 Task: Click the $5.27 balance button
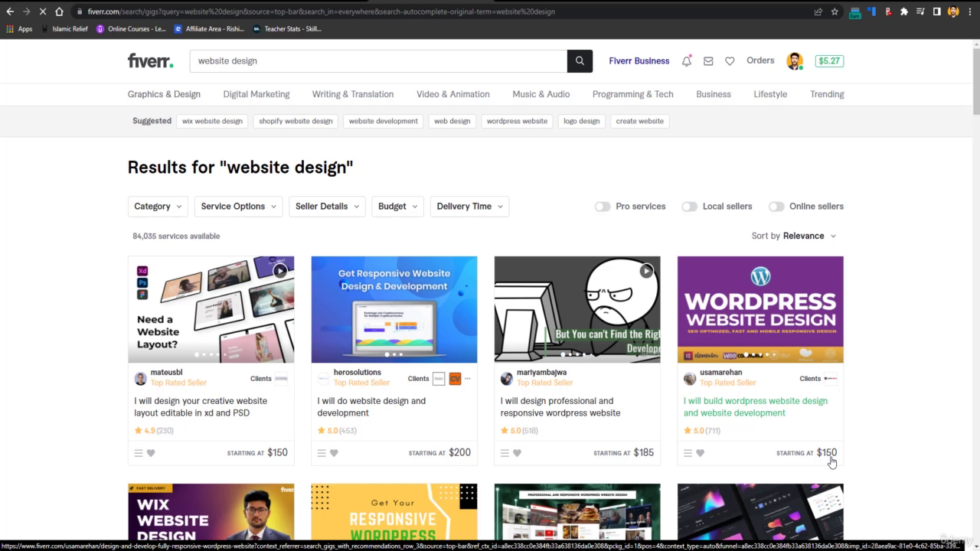coord(829,61)
